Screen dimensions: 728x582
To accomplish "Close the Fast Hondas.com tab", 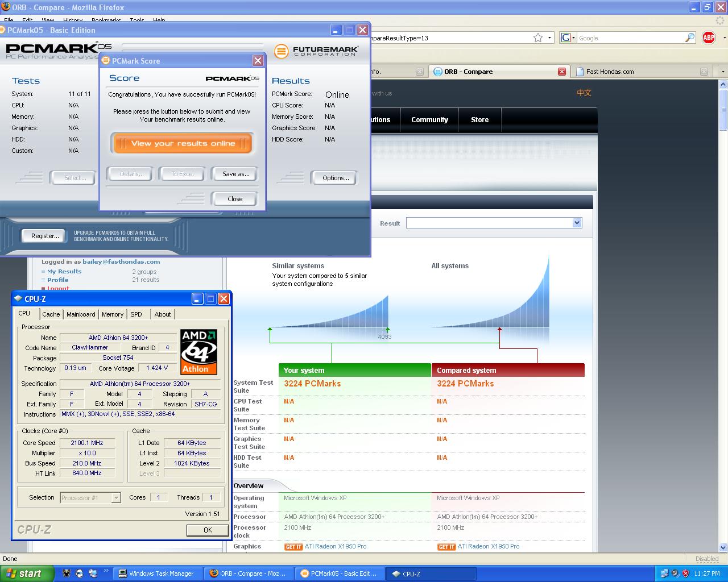I will pos(704,72).
